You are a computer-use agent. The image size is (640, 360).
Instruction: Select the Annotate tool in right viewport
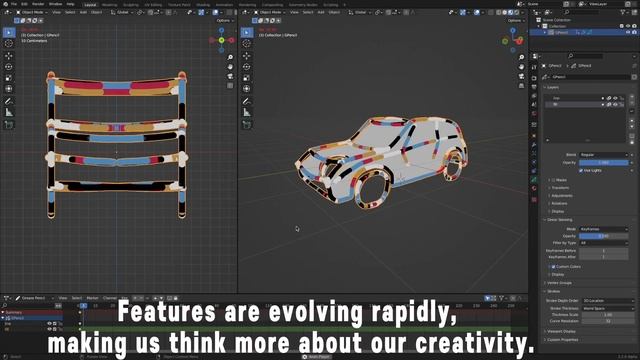tap(247, 101)
